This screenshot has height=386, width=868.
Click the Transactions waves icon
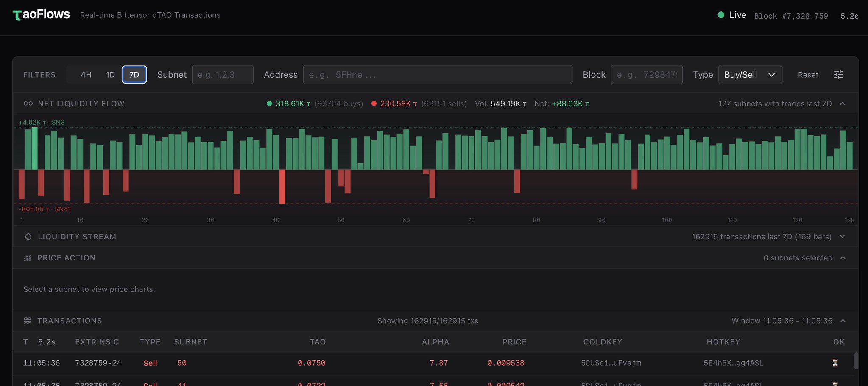(28, 321)
